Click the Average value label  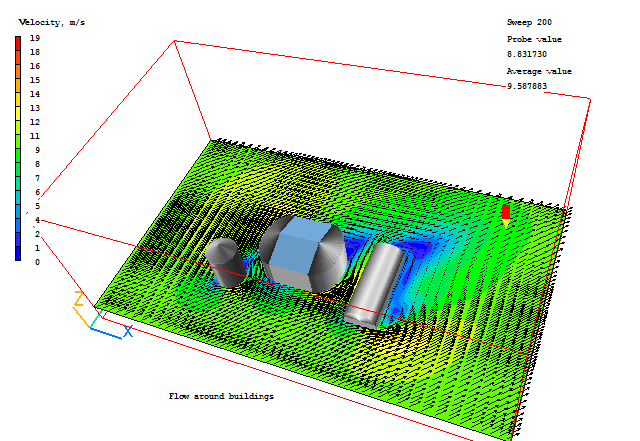click(539, 71)
